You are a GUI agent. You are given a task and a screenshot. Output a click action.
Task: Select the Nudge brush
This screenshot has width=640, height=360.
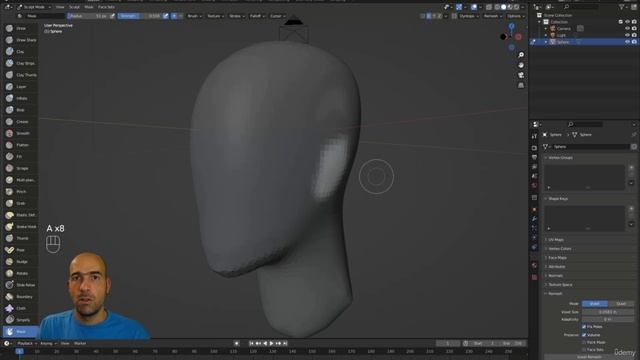20,262
